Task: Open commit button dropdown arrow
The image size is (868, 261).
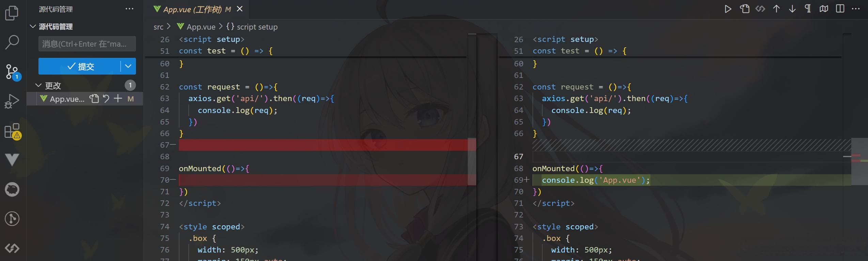Action: tap(128, 66)
